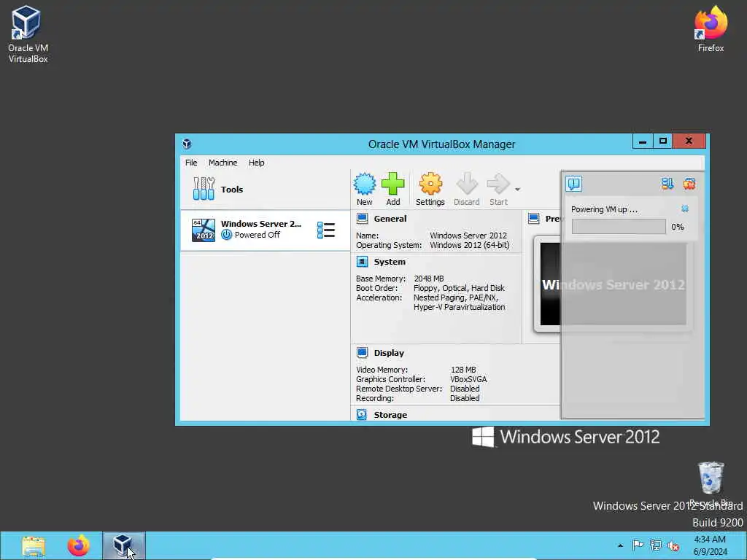747x560 pixels.
Task: Select the Windows Server 2012 VM entry
Action: pos(265,230)
